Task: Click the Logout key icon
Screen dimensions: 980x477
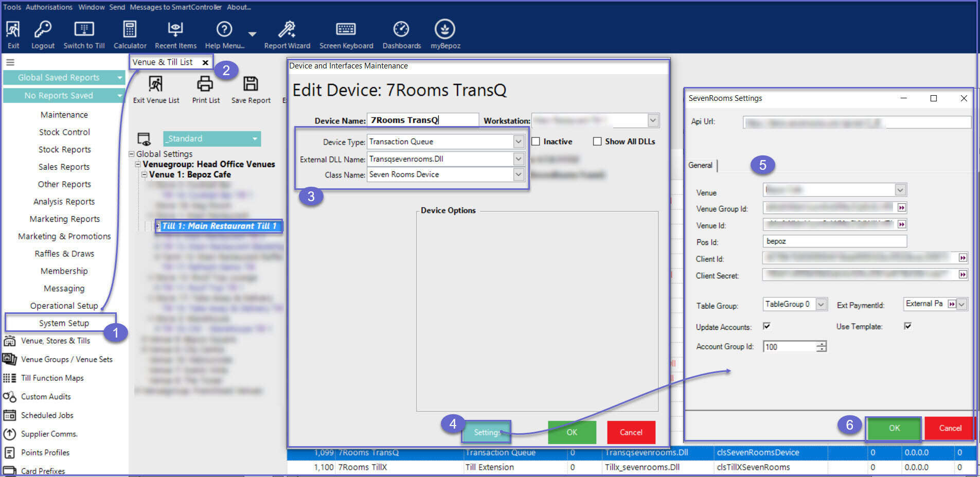Action: 43,29
